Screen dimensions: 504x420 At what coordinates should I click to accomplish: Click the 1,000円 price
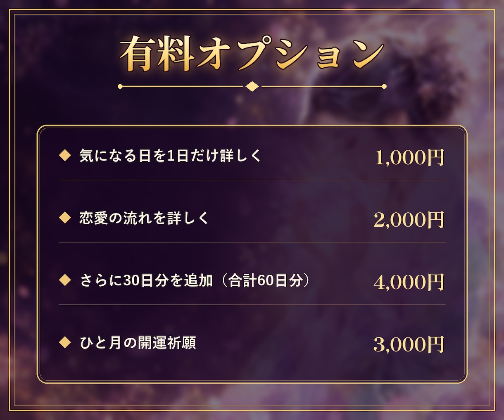point(409,157)
